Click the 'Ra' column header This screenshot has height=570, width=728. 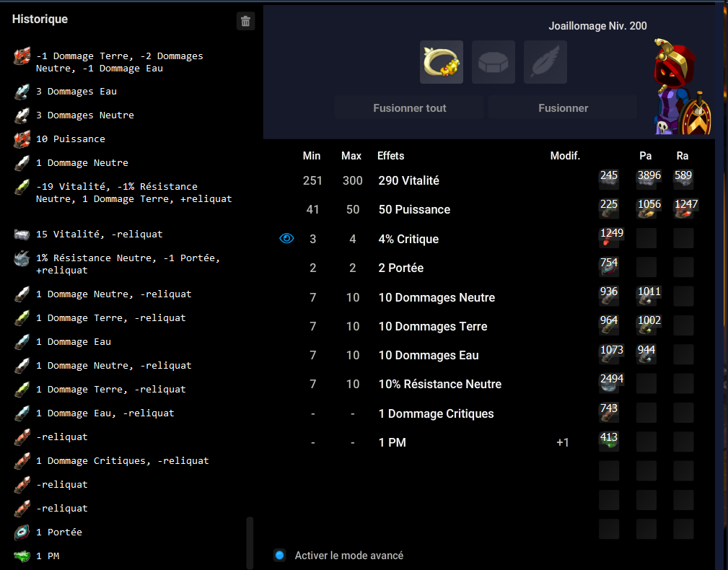[682, 156]
